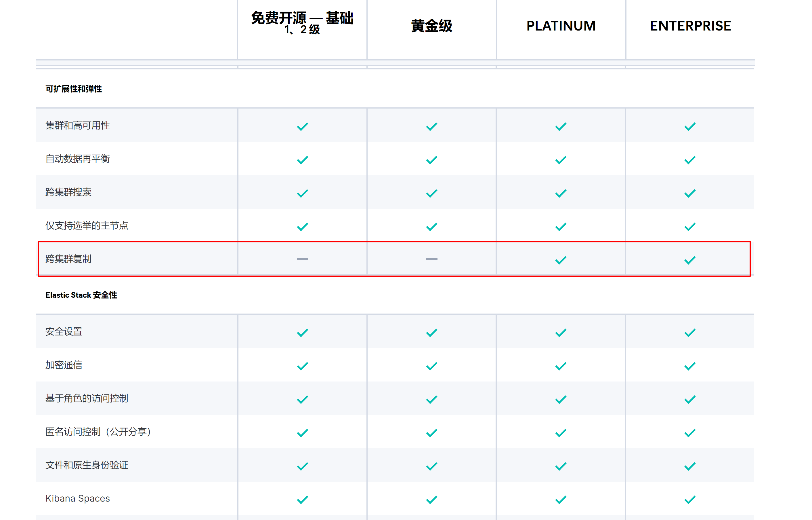812x520 pixels.
Task: Click the Kibana Spaces feature label
Action: (x=78, y=498)
